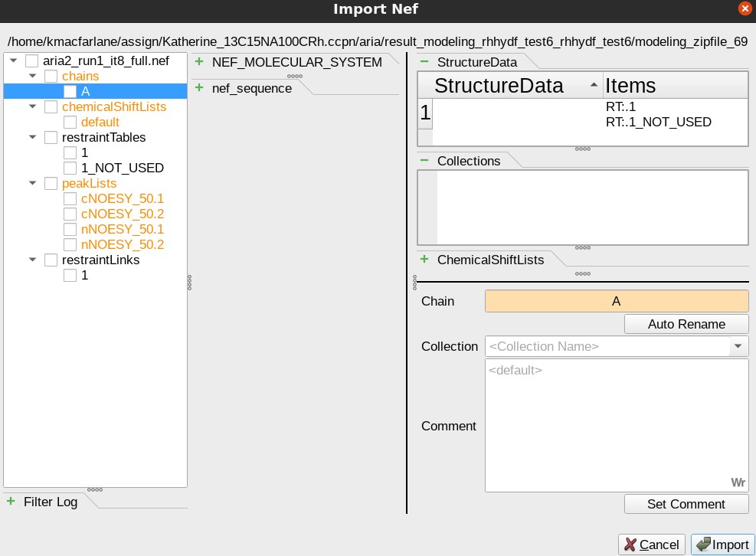Focus the Chain name field showing A
The image size is (756, 556).
point(617,301)
